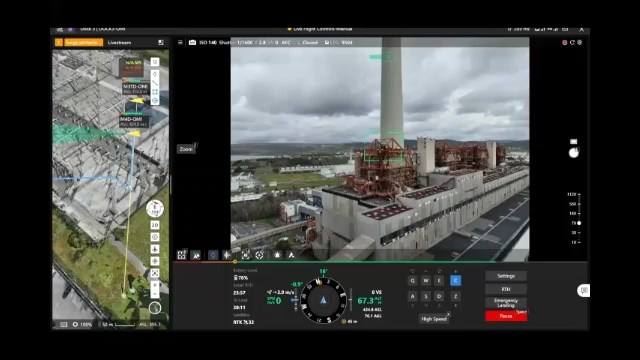Image resolution: width=640 pixels, height=360 pixels.
Task: Click the refresh icon top right
Action: coord(572,42)
